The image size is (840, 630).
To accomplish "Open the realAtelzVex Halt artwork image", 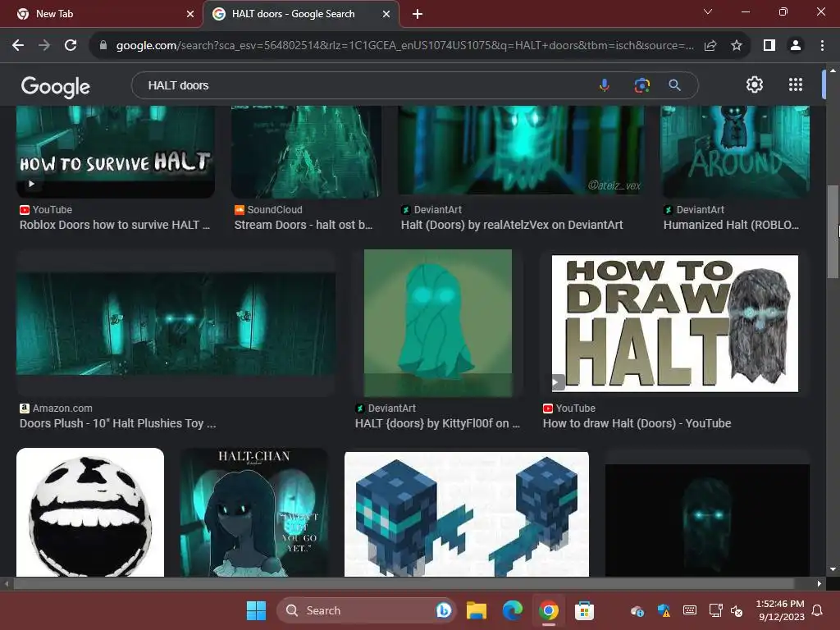I will (521, 150).
